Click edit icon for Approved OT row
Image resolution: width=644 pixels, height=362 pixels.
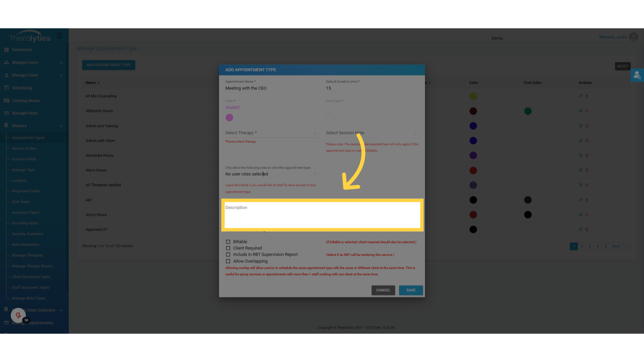pyautogui.click(x=580, y=230)
